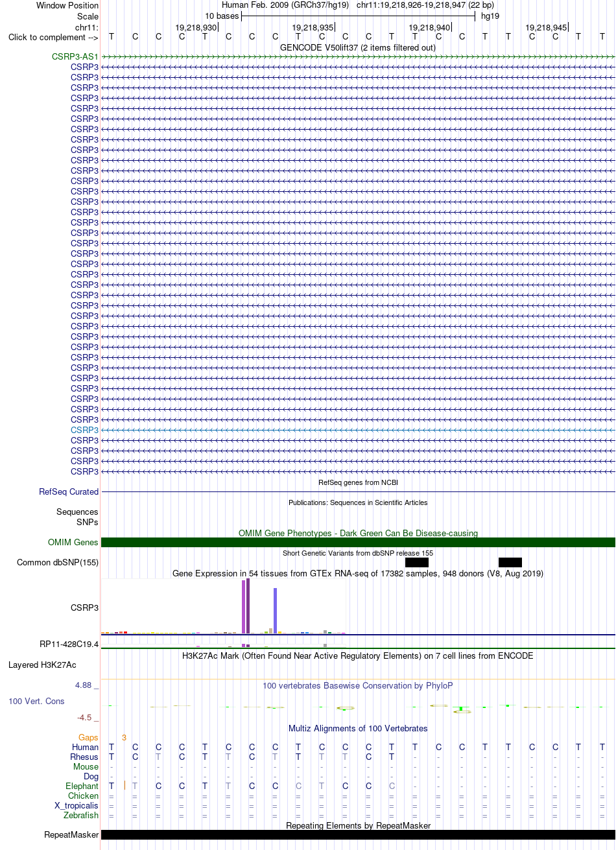Open the 'H3K27Ac Mark' ENCODE track title
This screenshot has height=850, width=616.
pos(358,655)
